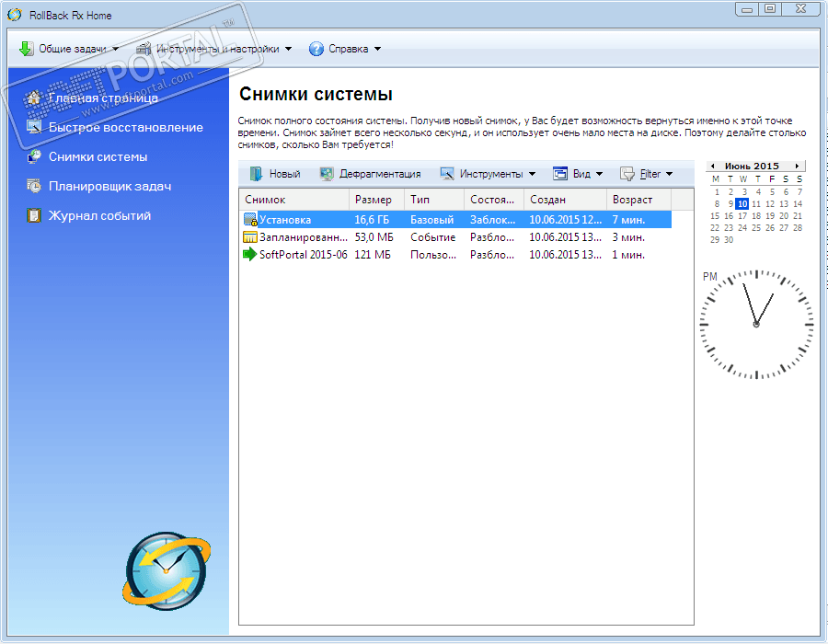This screenshot has height=644, width=828.
Task: Click Инструменты in the snapshot toolbar
Action: [x=491, y=174]
